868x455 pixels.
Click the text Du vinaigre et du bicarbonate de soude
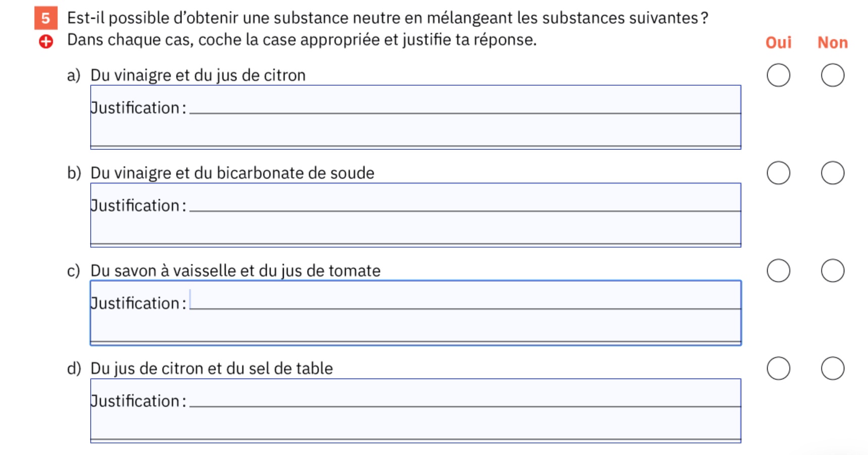pos(232,173)
